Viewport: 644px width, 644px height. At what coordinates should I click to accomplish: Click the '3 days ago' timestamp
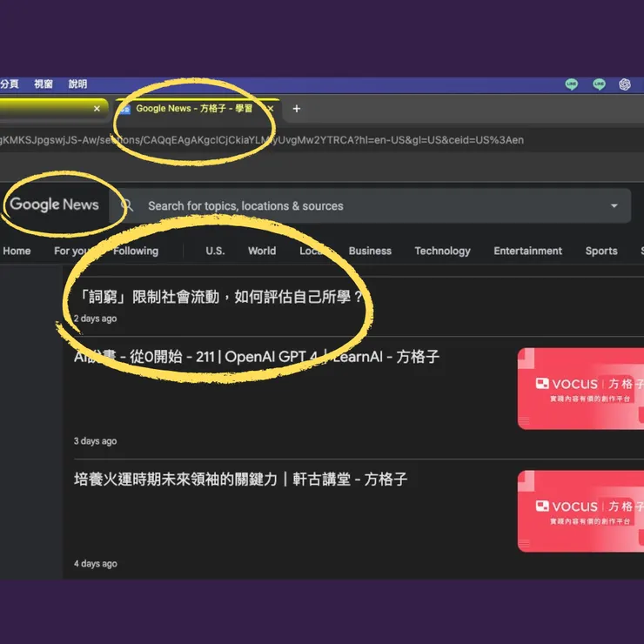point(95,441)
